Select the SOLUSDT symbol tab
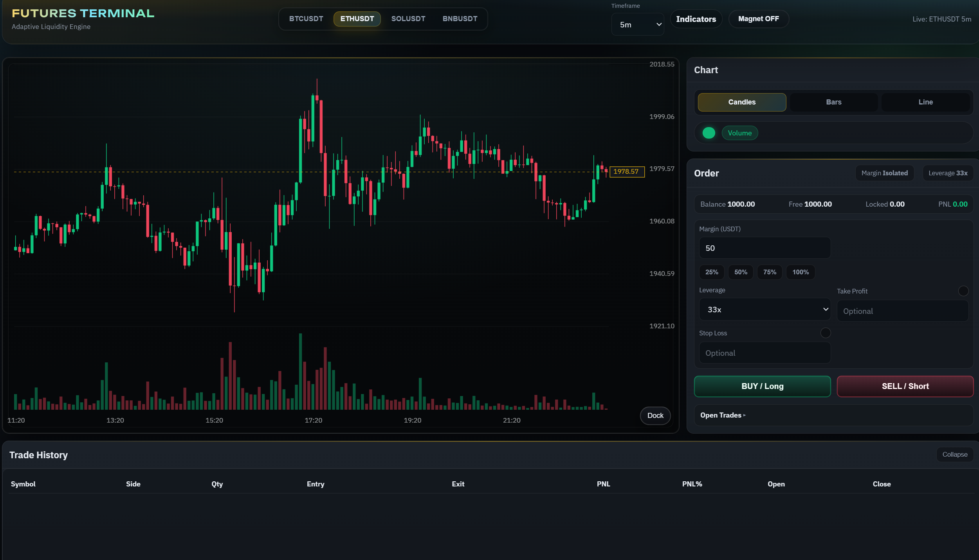The width and height of the screenshot is (979, 560). (408, 19)
